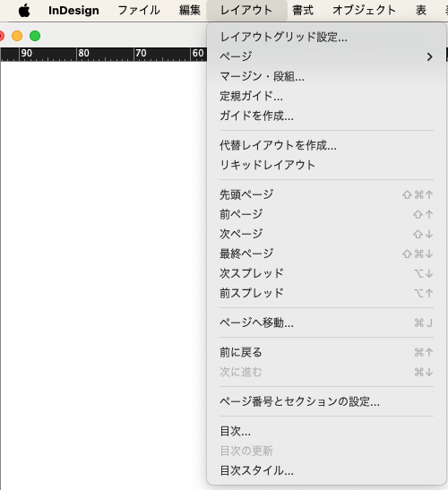Select 定規ガイド... menu item
Image resolution: width=448 pixels, height=490 pixels.
(326, 96)
